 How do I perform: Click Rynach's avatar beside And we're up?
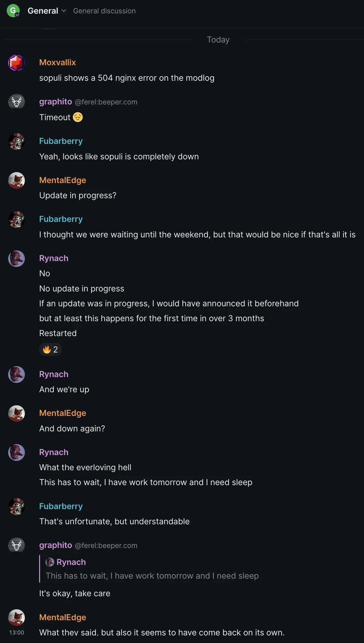tap(16, 374)
